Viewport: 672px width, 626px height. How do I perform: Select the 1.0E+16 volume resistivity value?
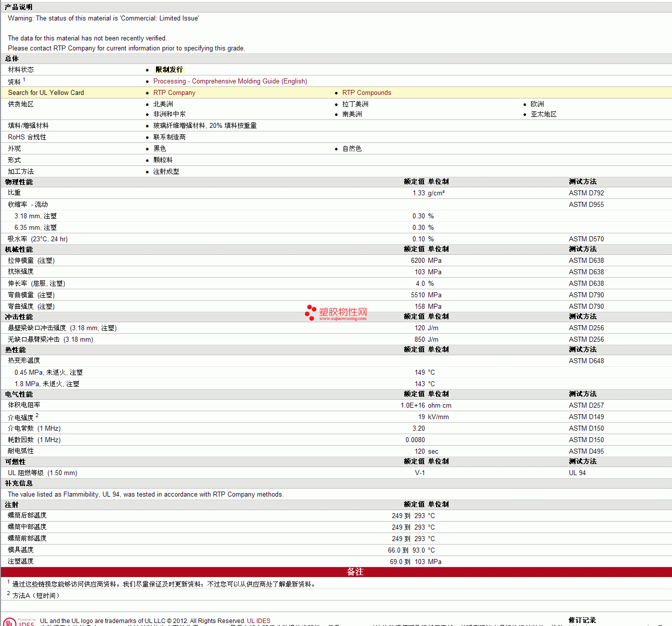pyautogui.click(x=412, y=405)
